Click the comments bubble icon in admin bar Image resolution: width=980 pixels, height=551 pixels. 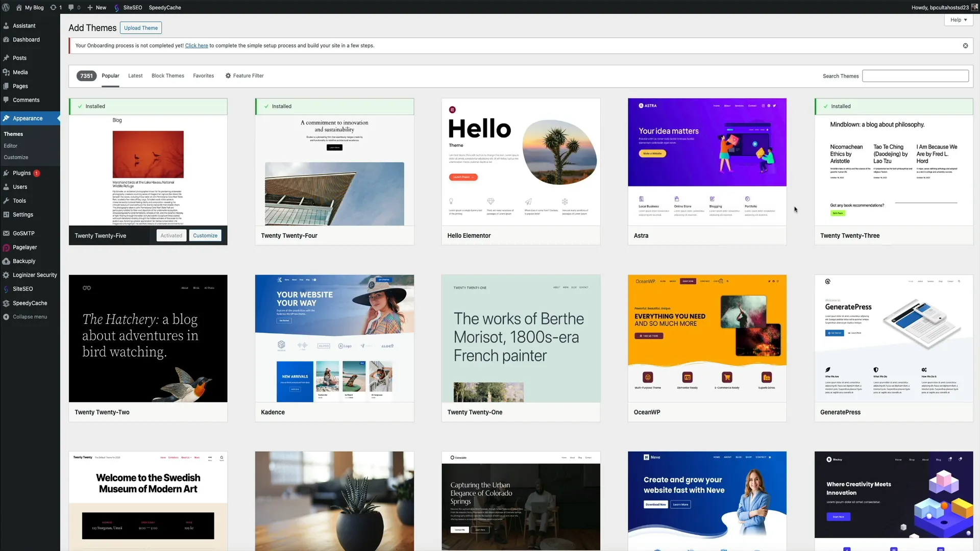(71, 7)
